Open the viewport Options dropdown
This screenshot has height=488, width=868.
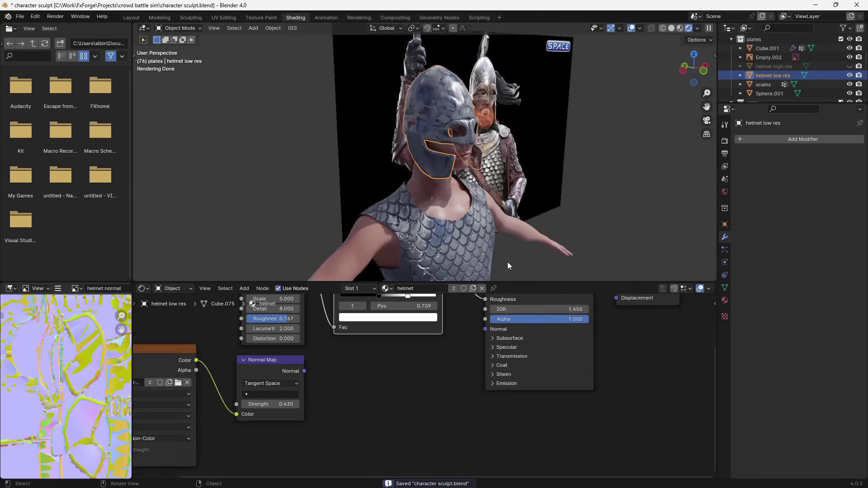tap(699, 40)
